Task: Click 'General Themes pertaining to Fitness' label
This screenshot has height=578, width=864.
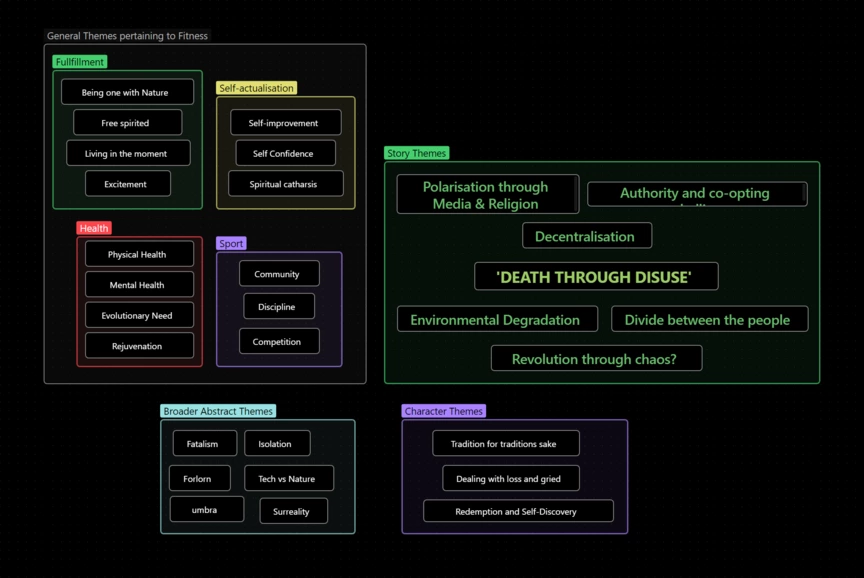Action: tap(127, 36)
